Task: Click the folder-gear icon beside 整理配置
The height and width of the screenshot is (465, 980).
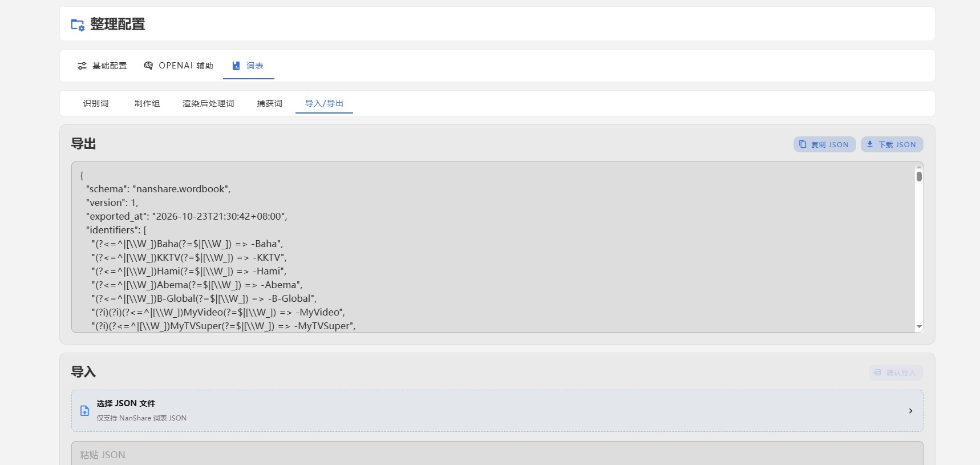Action: point(78,25)
